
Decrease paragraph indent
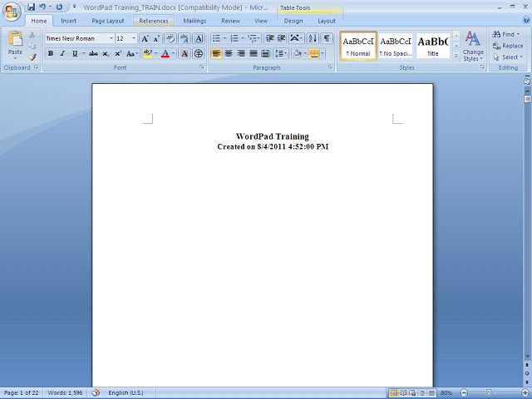pos(269,38)
